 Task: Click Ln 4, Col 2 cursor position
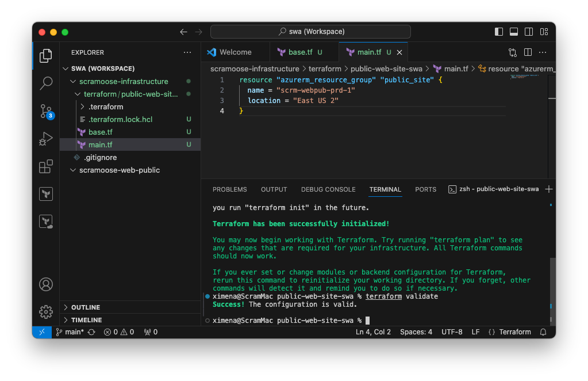[x=373, y=332]
